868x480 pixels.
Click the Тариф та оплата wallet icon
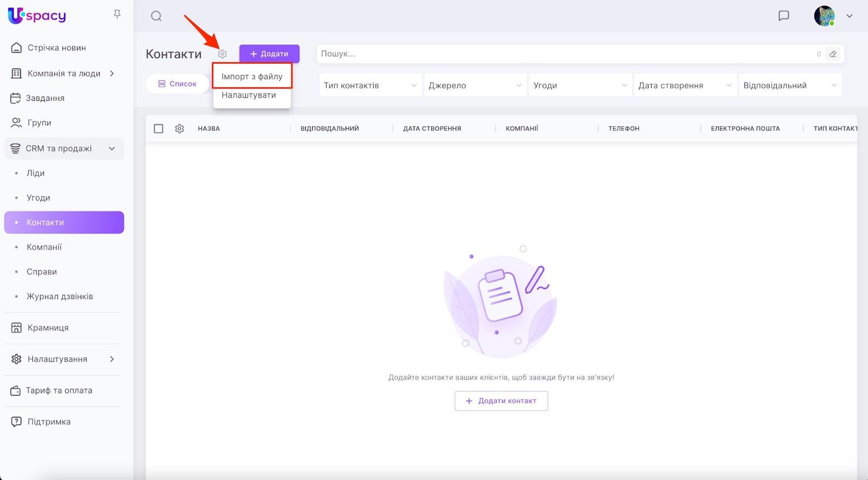pos(16,391)
